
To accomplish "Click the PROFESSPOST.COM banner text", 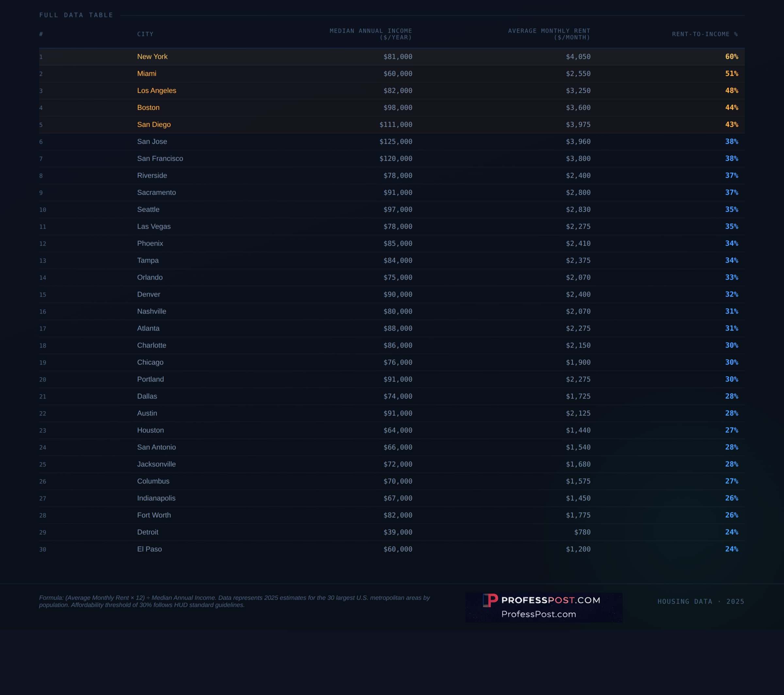I will (x=550, y=600).
